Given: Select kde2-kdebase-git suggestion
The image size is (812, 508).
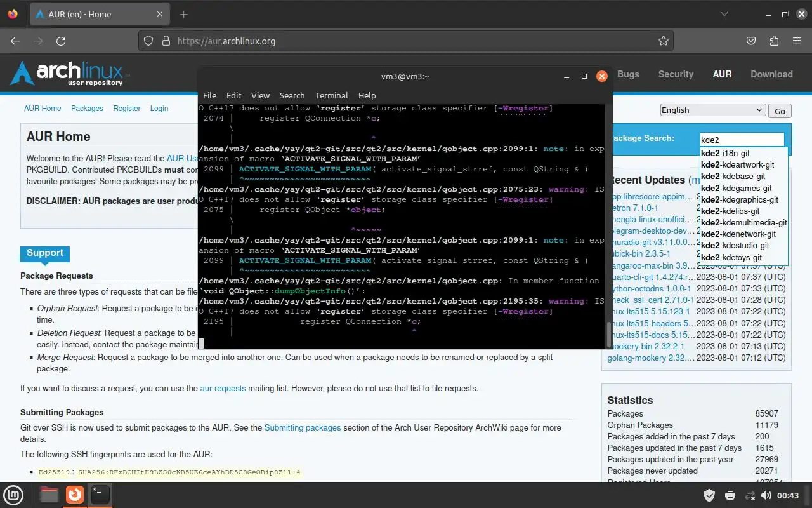Looking at the screenshot, I should tap(743, 176).
